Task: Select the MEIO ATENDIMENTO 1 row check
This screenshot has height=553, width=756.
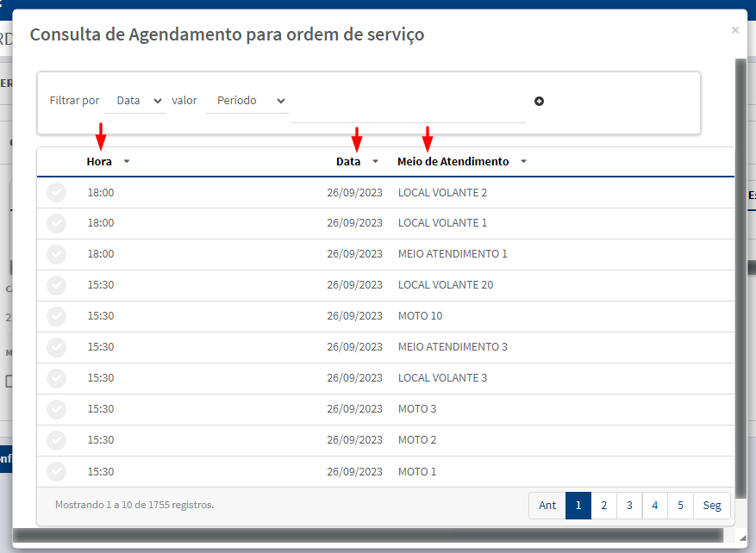Action: (56, 254)
